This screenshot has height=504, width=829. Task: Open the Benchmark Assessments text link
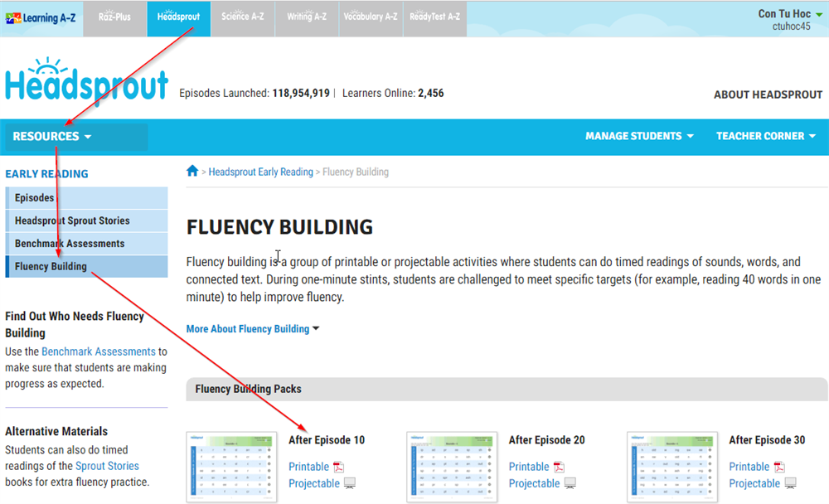(x=99, y=351)
